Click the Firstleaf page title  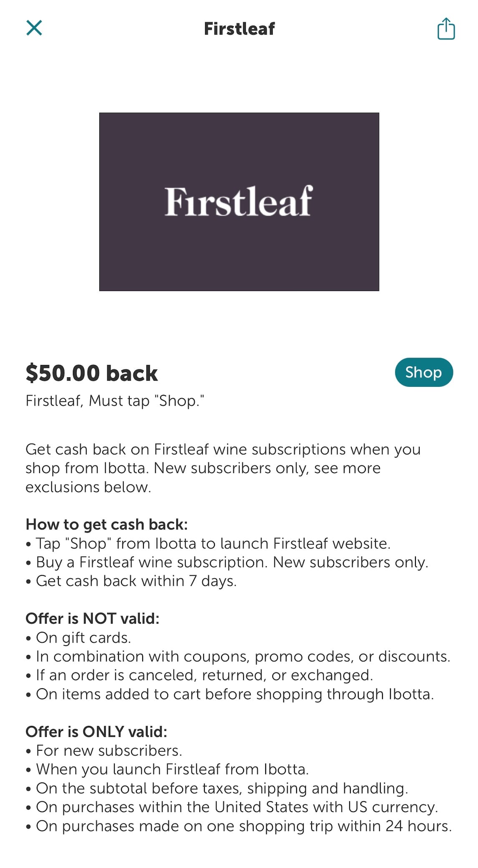point(239,29)
